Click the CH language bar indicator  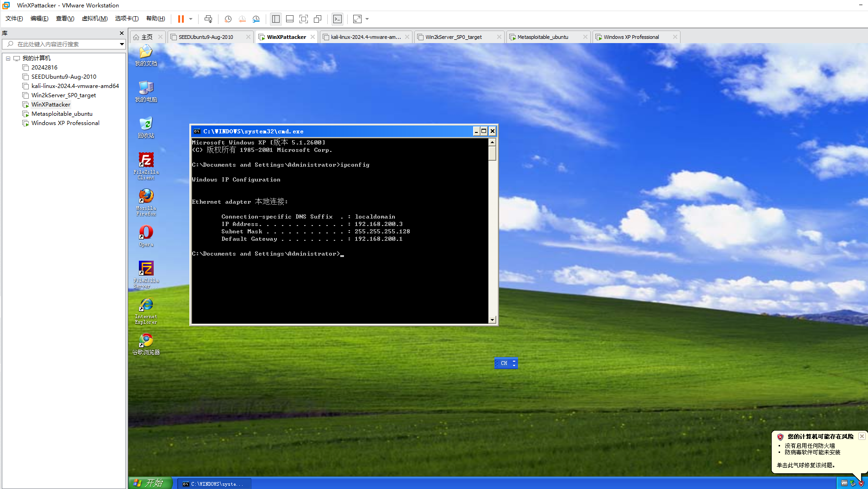point(504,364)
